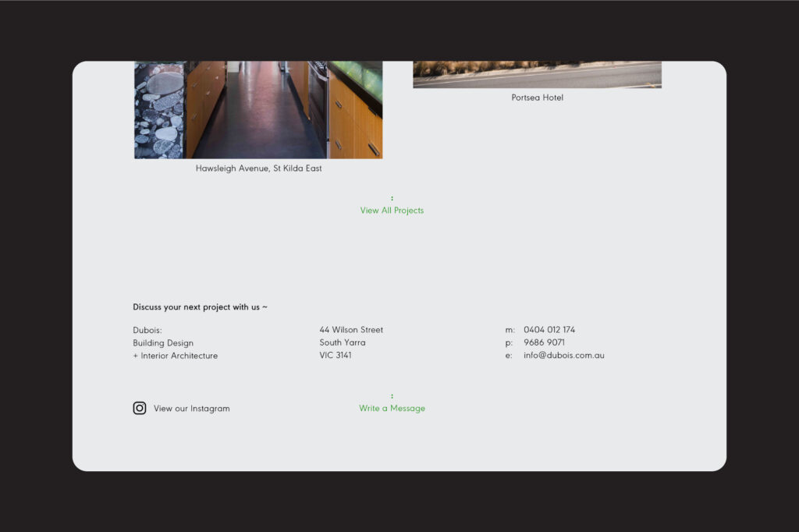This screenshot has width=799, height=532.
Task: Select the Hawsleigh Avenue, St Kilda East caption
Action: [259, 168]
